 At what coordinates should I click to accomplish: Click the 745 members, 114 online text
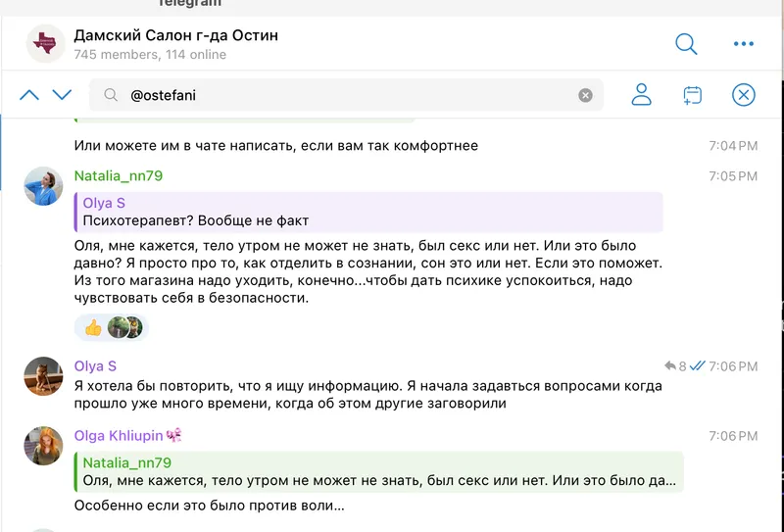(150, 55)
